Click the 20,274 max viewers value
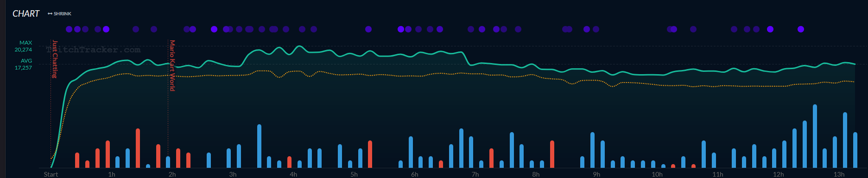 point(23,50)
